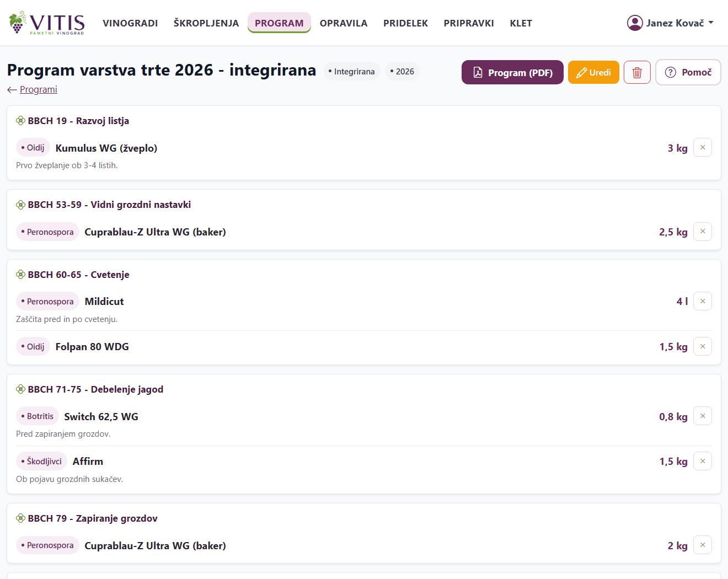Screen dimensions: 728x579
Task: Remove the Affirm entry
Action: (x=703, y=461)
